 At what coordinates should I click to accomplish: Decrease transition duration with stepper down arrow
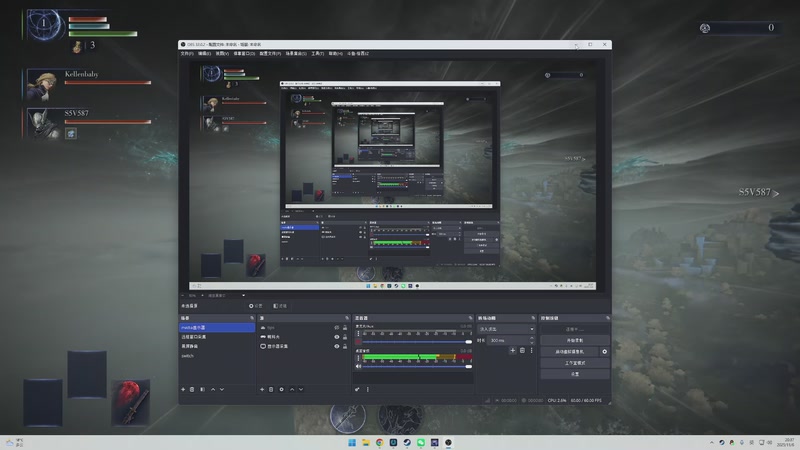coord(532,342)
